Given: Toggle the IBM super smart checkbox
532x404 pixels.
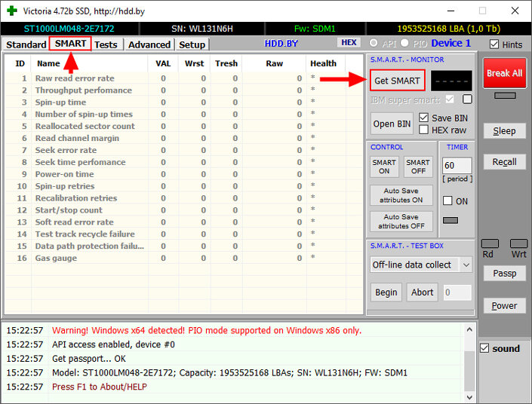Looking at the screenshot, I should point(450,99).
